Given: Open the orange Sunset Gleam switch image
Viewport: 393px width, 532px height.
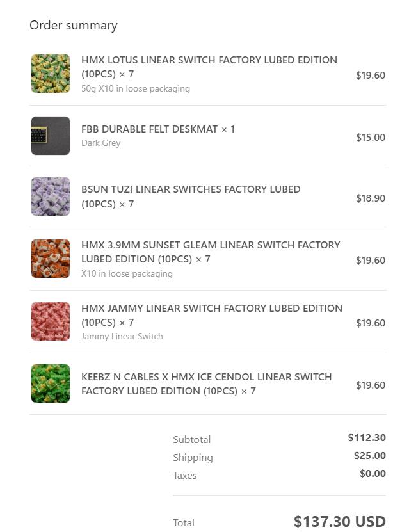Looking at the screenshot, I should click(51, 259).
